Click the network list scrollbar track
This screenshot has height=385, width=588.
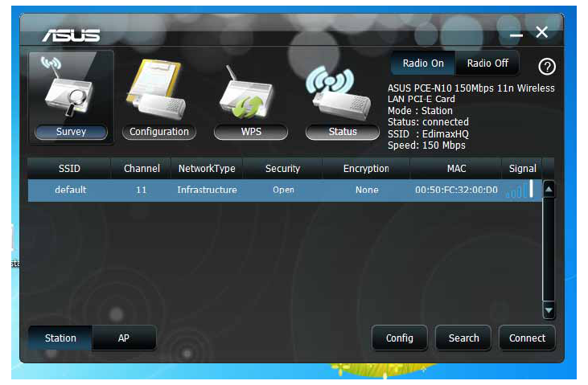(x=549, y=250)
